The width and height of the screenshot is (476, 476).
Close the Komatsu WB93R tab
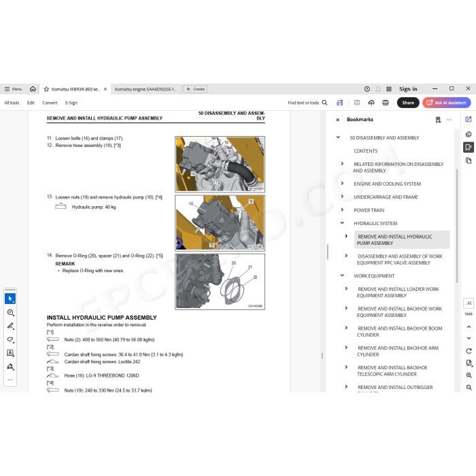pos(105,89)
